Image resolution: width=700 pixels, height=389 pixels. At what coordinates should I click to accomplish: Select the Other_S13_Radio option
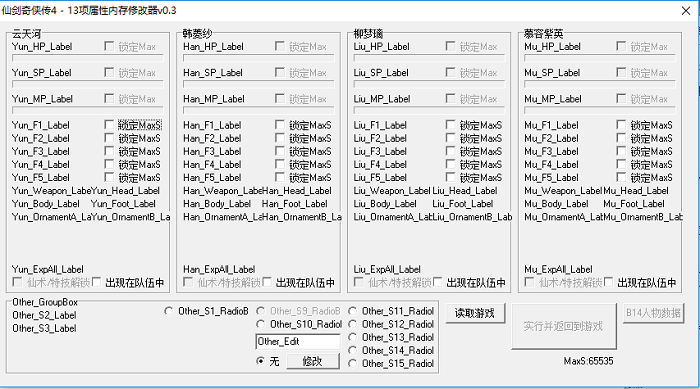352,337
